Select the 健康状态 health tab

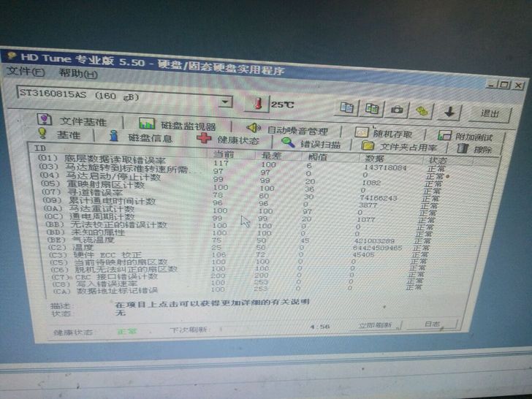click(x=229, y=139)
